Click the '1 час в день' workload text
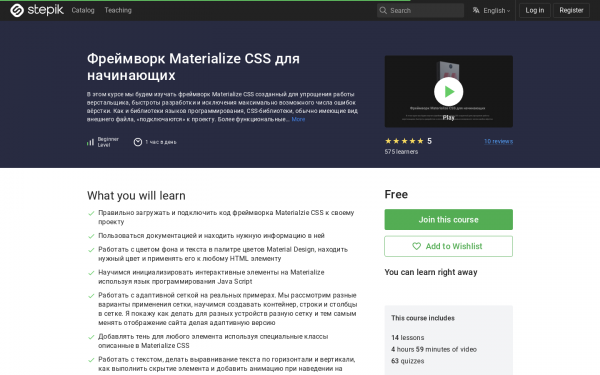Image resolution: width=600 pixels, height=375 pixels. (x=161, y=142)
